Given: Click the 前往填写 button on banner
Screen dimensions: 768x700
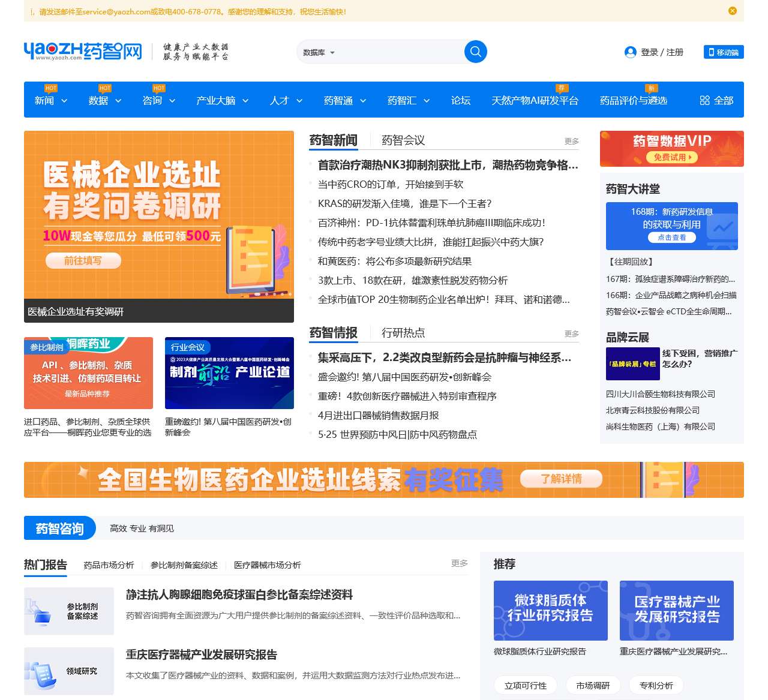Looking at the screenshot, I should pyautogui.click(x=83, y=260).
